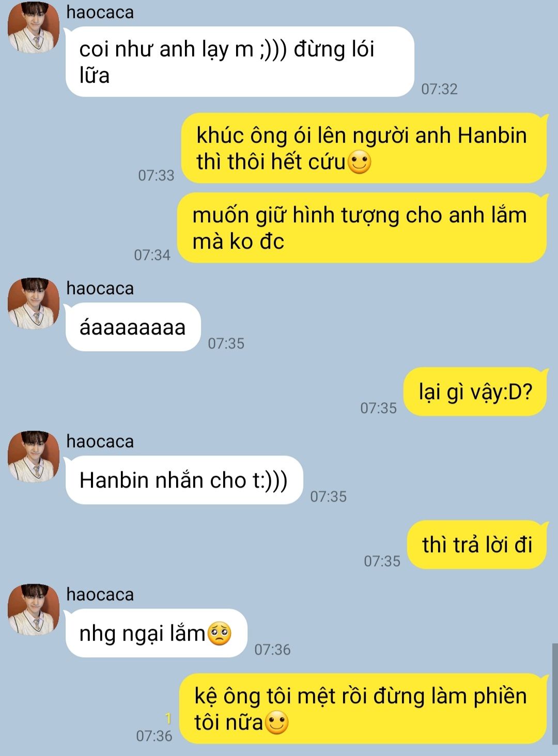The image size is (558, 756).
Task: Tap the unread count '1' beside the last message
Action: (168, 718)
